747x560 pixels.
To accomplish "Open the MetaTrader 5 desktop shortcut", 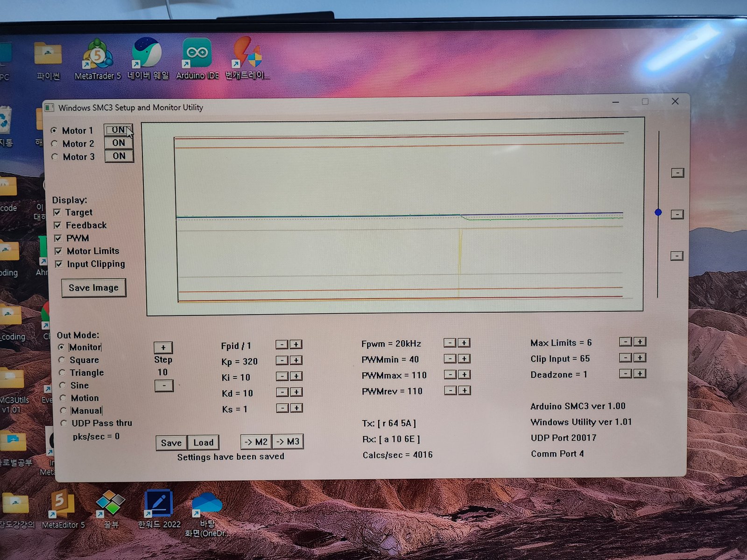I will (x=98, y=55).
